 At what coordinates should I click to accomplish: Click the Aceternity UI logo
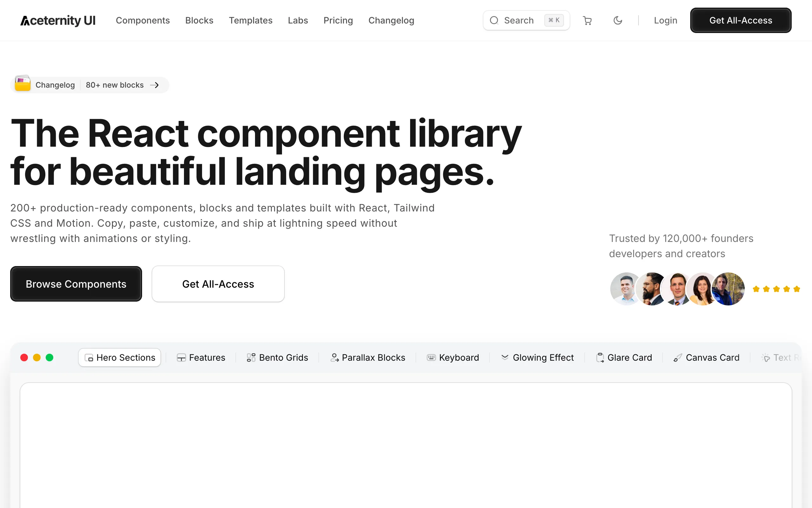(x=58, y=21)
